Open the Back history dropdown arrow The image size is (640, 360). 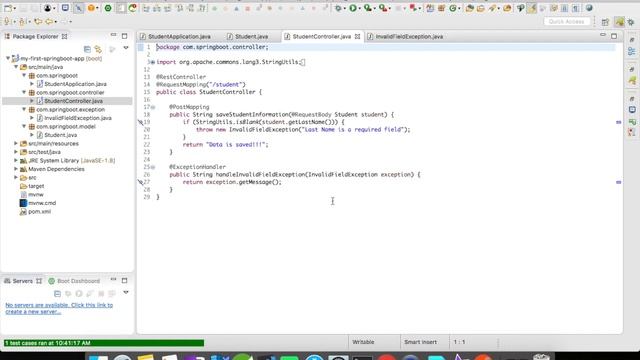coord(55,22)
